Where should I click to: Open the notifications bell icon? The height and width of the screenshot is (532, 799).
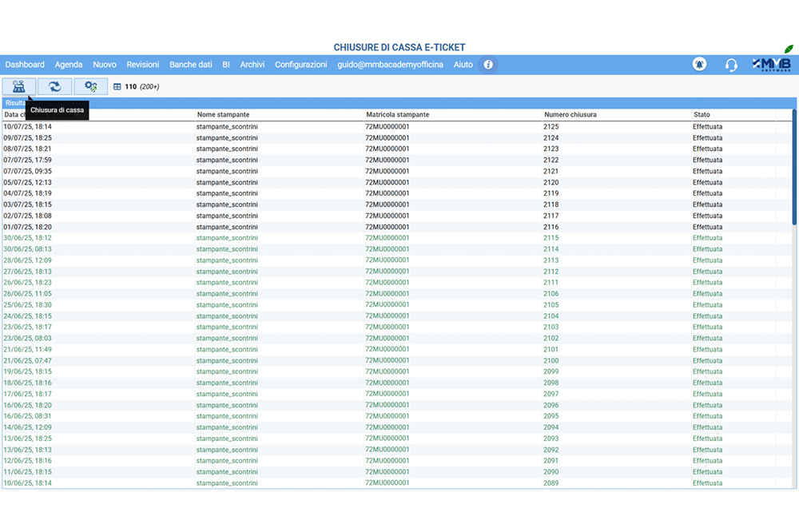tap(699, 65)
